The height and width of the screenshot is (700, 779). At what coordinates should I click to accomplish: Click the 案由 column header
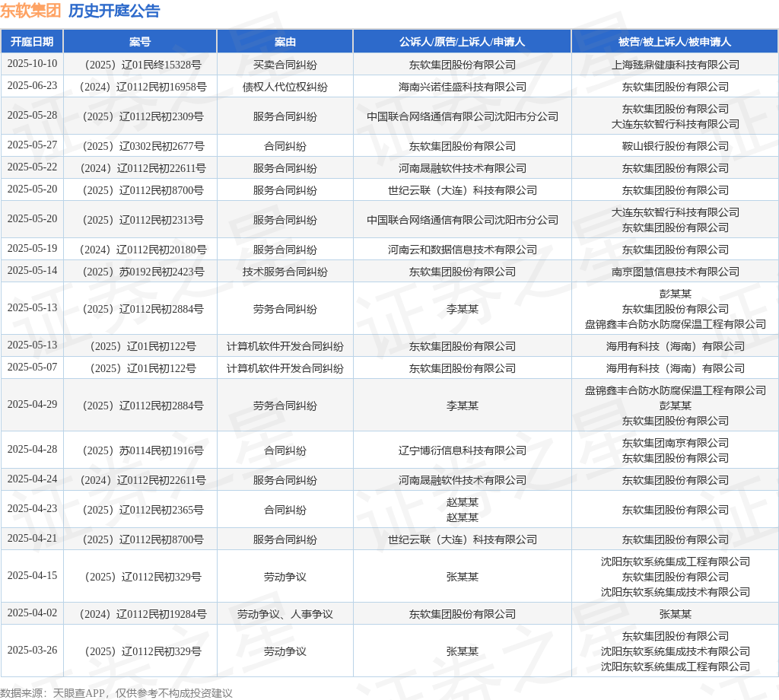[285, 42]
